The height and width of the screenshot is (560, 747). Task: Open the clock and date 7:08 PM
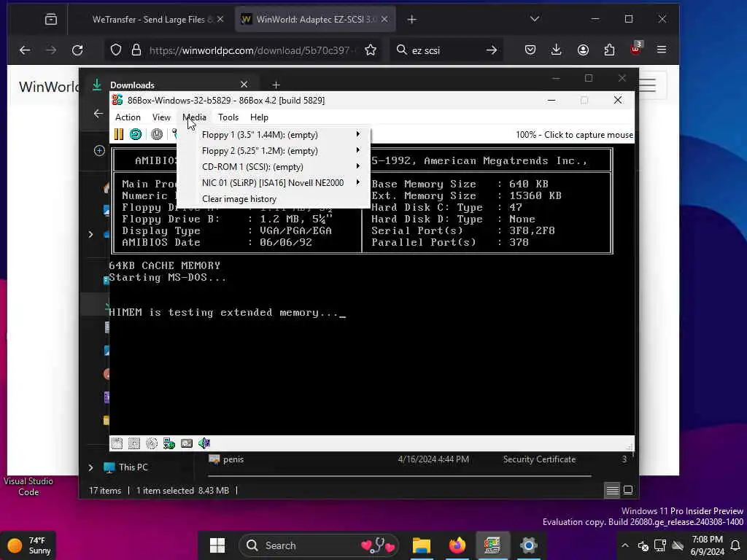[707, 545]
